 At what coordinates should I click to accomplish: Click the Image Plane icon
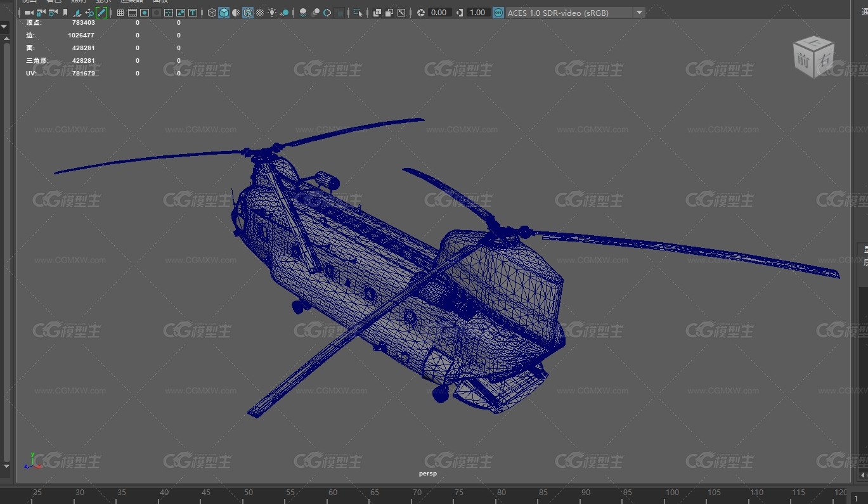tap(77, 13)
